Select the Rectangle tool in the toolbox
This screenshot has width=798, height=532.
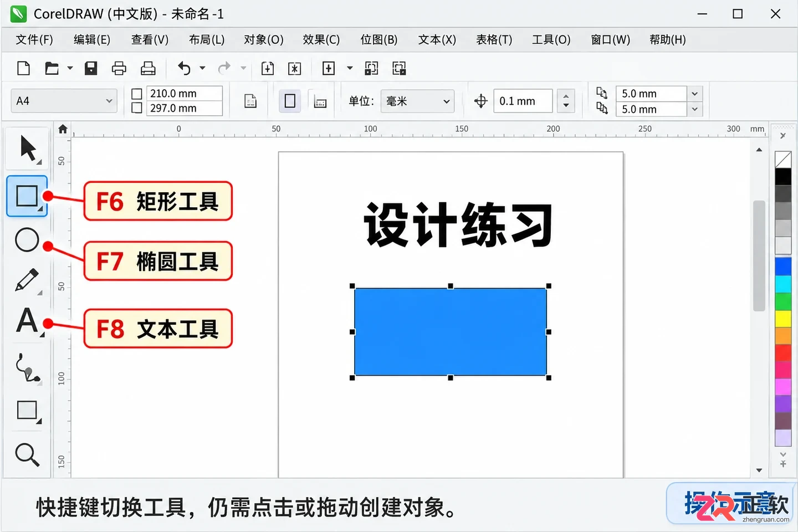click(x=27, y=196)
